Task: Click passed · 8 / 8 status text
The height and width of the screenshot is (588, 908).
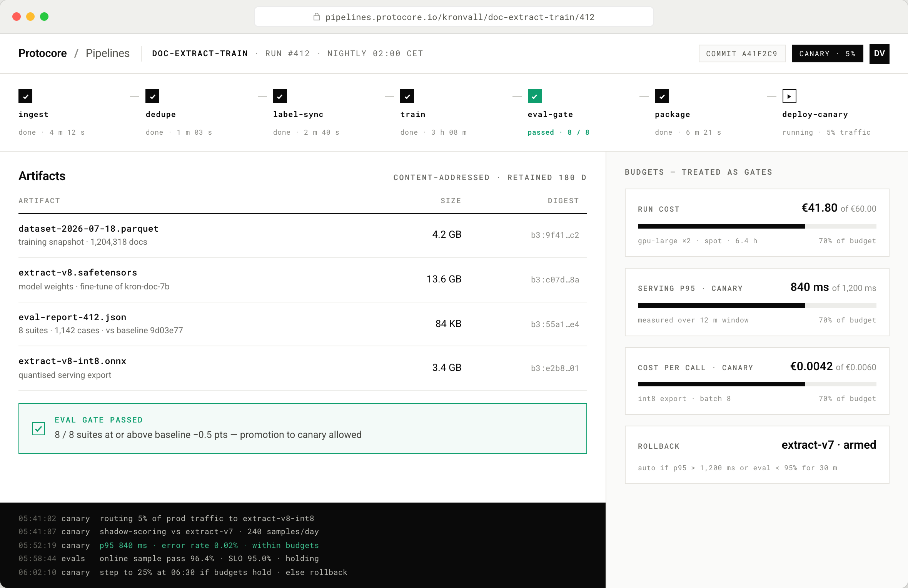Action: [558, 132]
